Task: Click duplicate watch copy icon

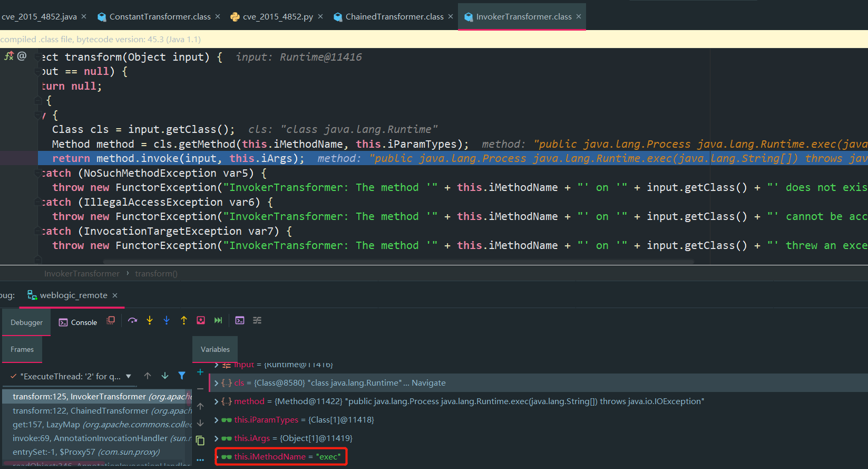Action: click(200, 441)
